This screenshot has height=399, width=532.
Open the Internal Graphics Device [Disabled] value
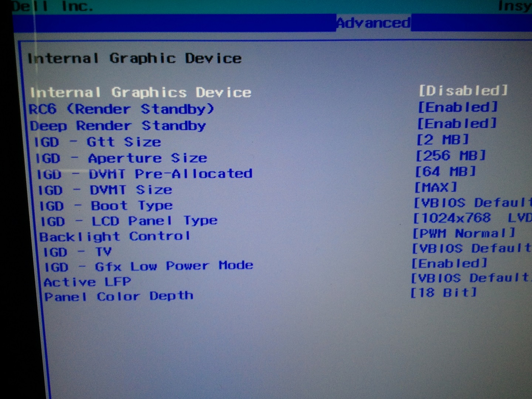point(463,91)
